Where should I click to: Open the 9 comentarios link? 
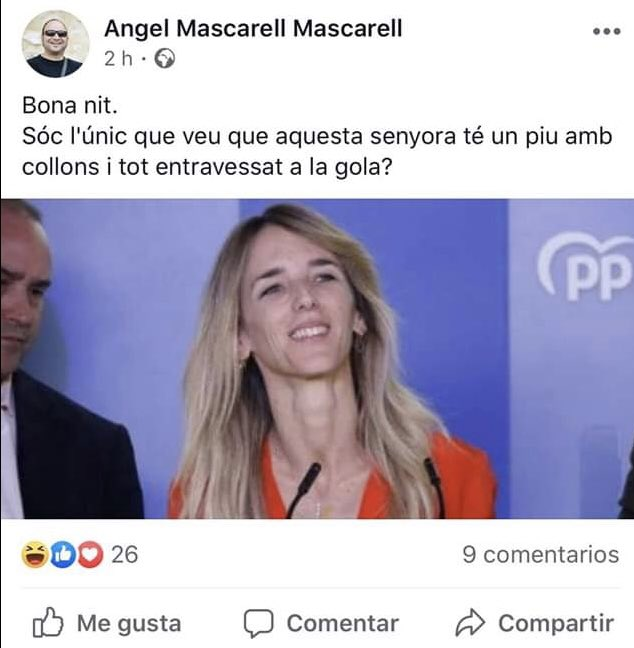pos(541,554)
